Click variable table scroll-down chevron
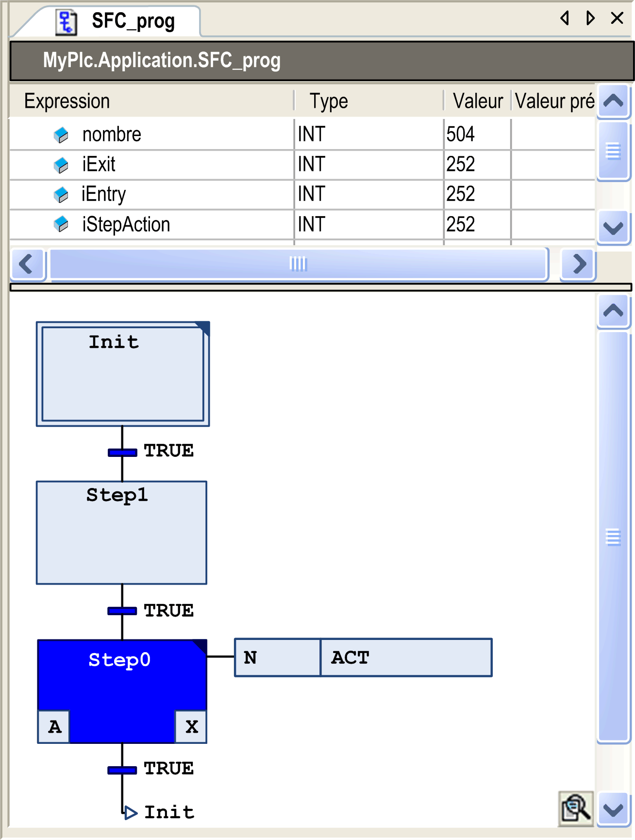Image resolution: width=635 pixels, height=840 pixels. point(614,227)
